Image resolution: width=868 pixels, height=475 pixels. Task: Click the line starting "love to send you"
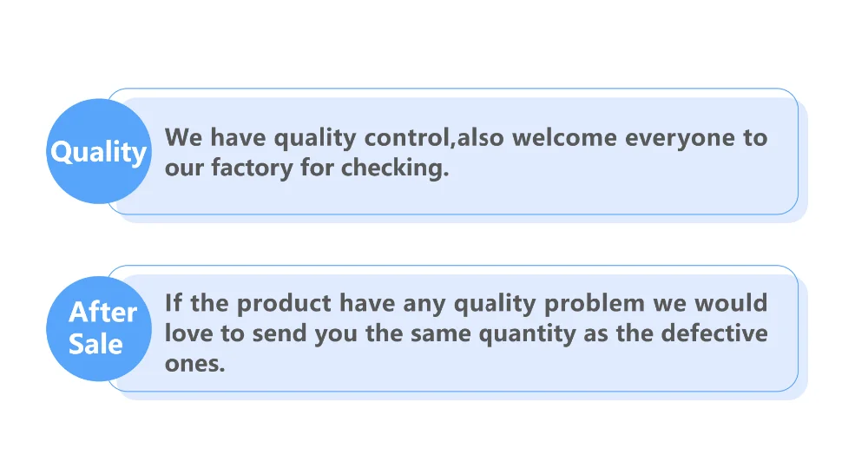[x=465, y=333]
